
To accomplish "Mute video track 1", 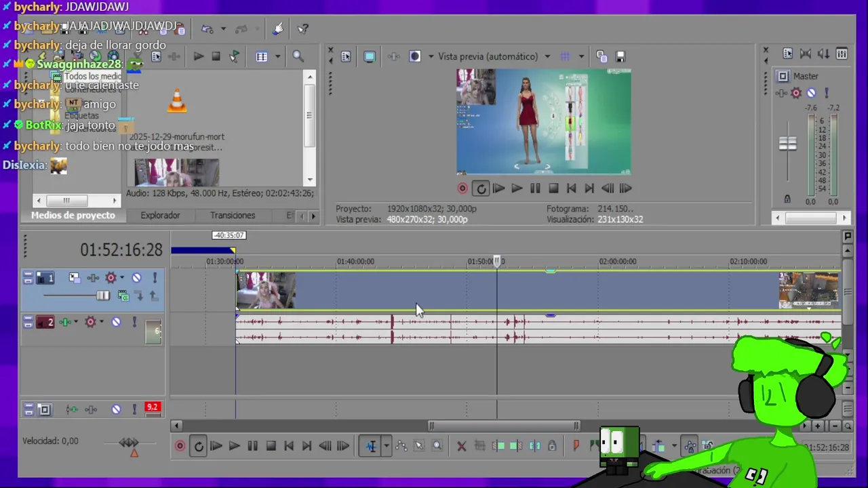I will click(x=136, y=278).
